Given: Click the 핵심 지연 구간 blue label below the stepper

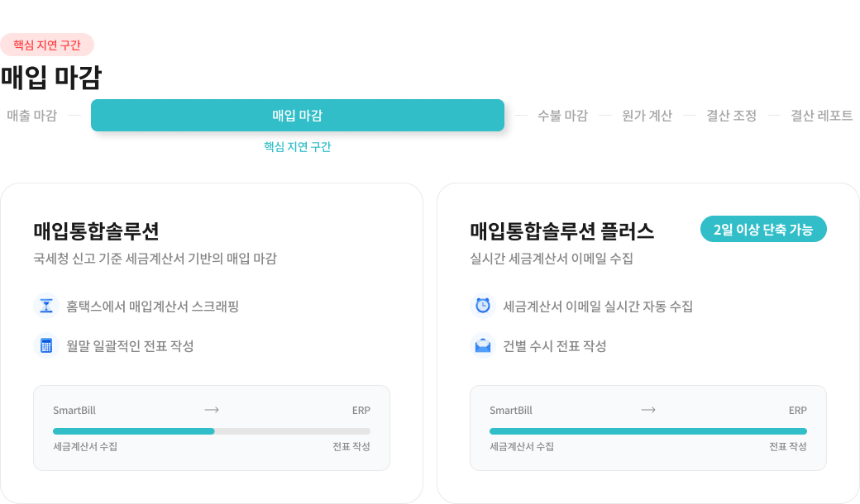Looking at the screenshot, I should [297, 147].
